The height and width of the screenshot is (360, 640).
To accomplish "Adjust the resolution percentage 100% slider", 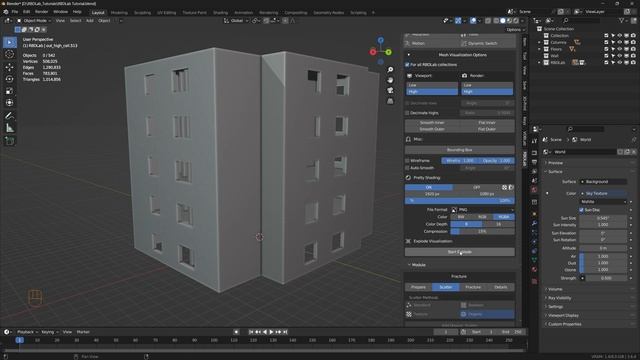I will (x=460, y=201).
